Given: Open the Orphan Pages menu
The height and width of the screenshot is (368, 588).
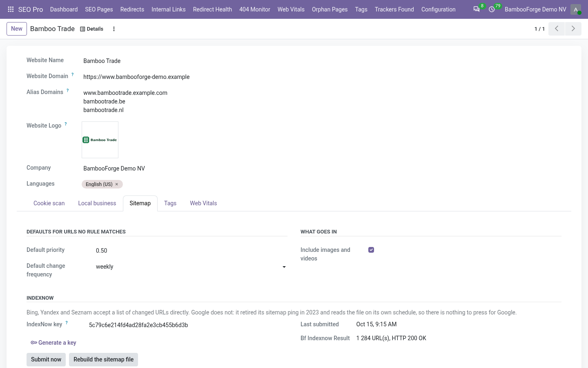Looking at the screenshot, I should (x=330, y=9).
